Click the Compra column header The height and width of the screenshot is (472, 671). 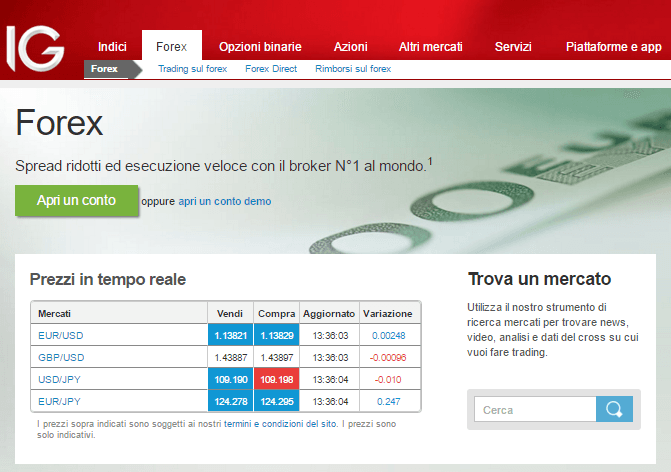(276, 314)
